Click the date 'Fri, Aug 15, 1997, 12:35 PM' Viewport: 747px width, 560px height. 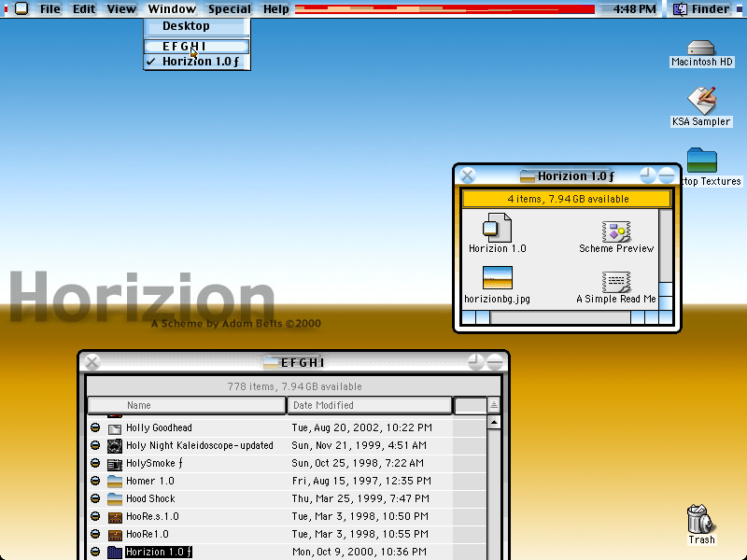click(x=361, y=481)
